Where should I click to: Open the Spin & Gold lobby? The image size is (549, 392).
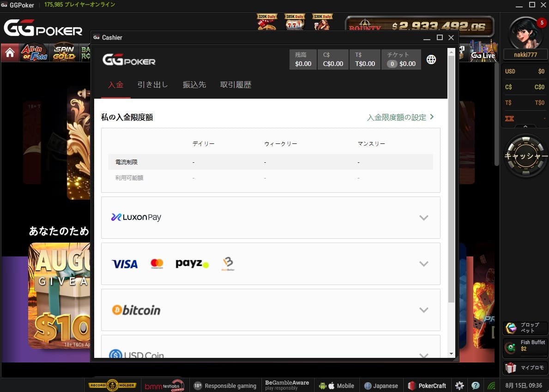pos(64,52)
